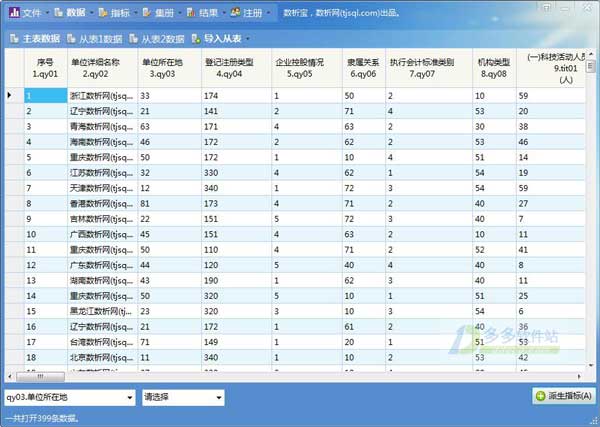Click the row selector arrow for row 1
Image resolution: width=600 pixels, height=427 pixels.
click(x=10, y=95)
